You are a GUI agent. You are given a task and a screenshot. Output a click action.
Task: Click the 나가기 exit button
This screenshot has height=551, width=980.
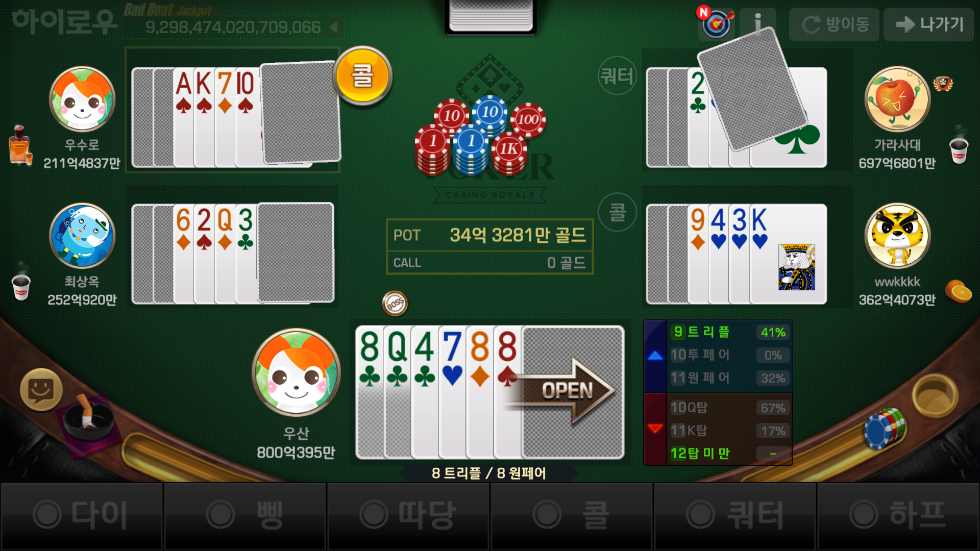[x=928, y=24]
